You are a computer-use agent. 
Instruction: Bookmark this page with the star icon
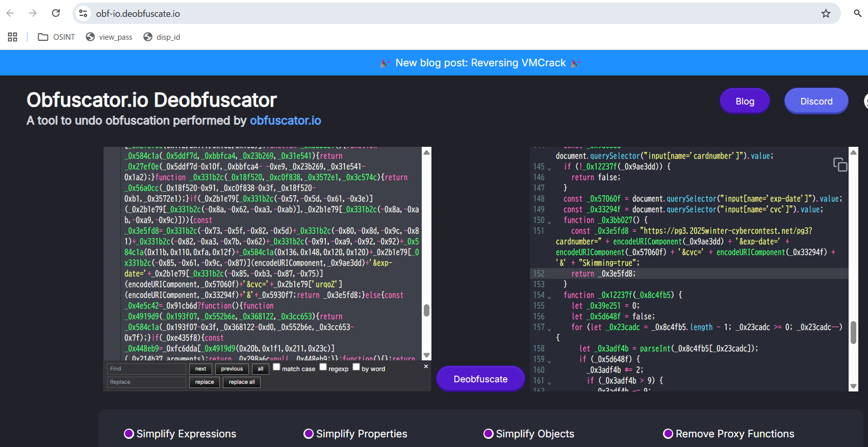[x=826, y=13]
